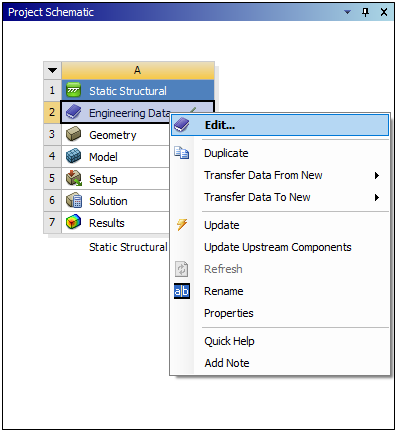397x432 pixels.
Task: Select the Setup cell icon
Action: pyautogui.click(x=74, y=178)
